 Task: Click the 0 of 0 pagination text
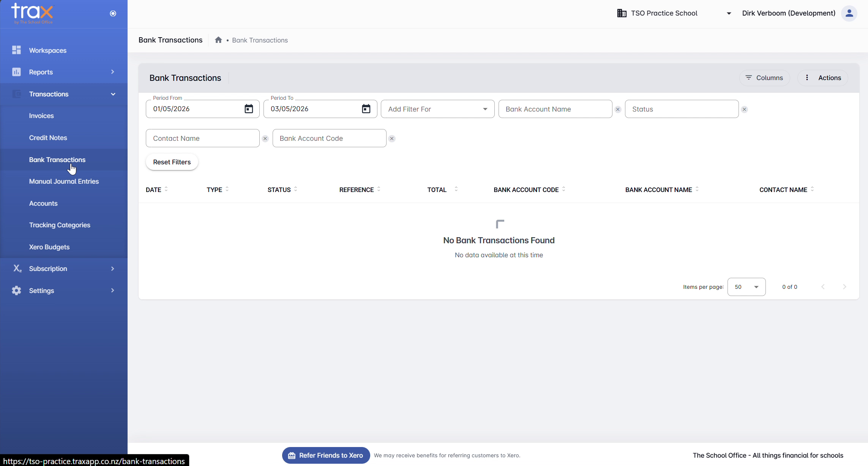point(790,287)
